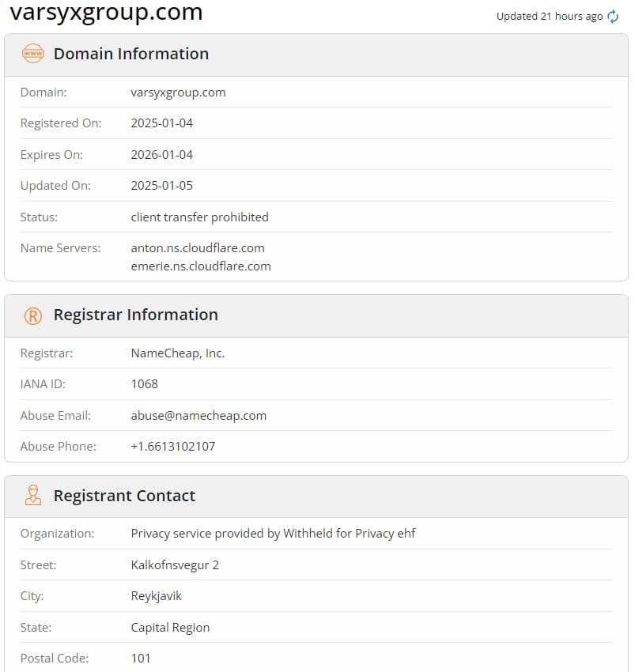Select the Domain value varsyxgroup.com
Screen dimensions: 635x672
click(x=178, y=92)
